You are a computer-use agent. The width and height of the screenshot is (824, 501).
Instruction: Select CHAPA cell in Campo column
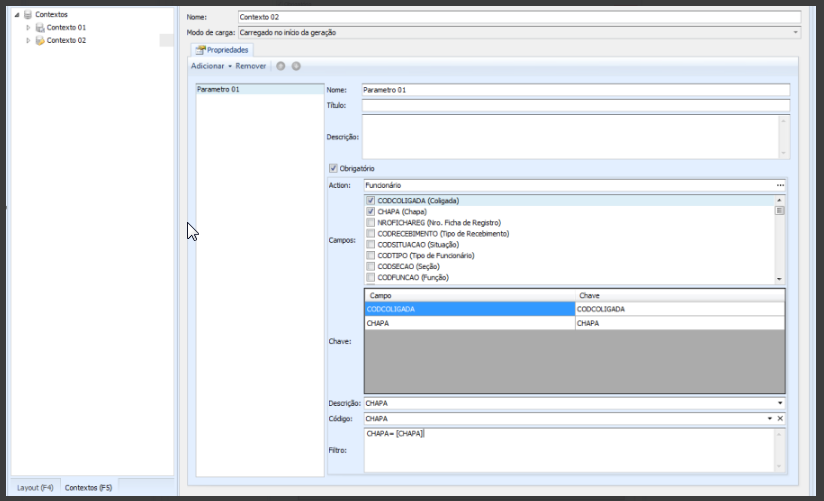[470, 324]
